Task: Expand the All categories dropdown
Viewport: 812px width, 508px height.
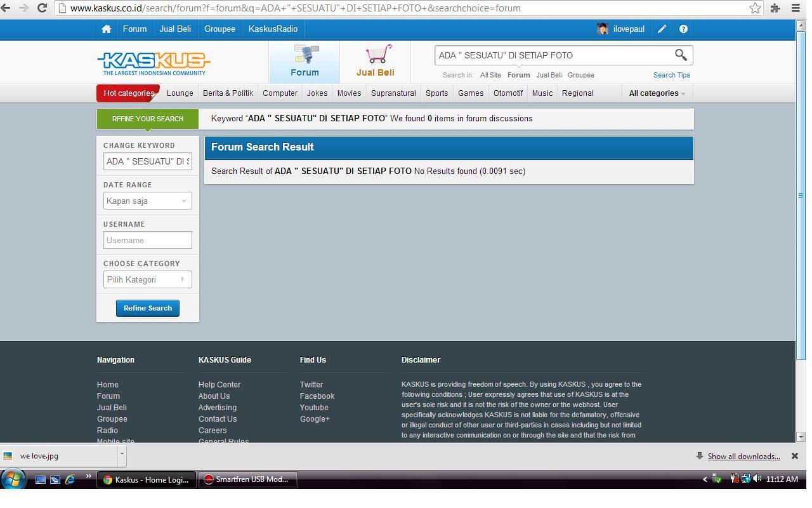Action: [x=657, y=93]
